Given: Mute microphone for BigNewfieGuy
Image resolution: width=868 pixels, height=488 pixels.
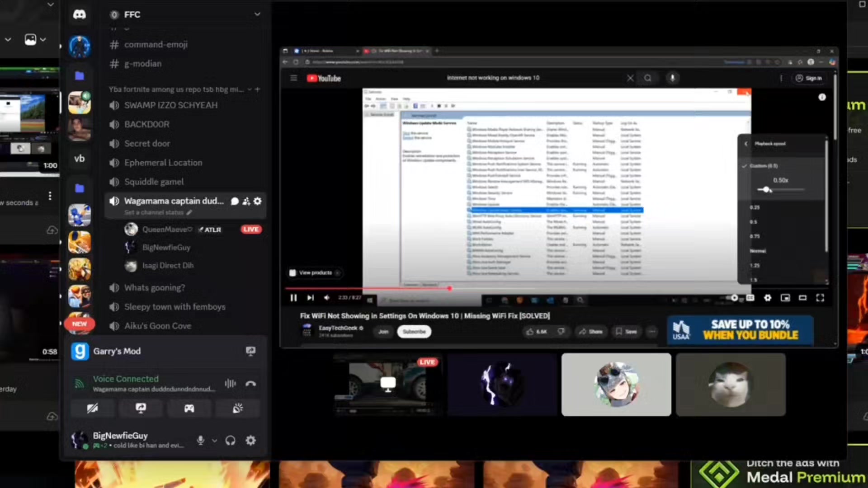Looking at the screenshot, I should 201,440.
